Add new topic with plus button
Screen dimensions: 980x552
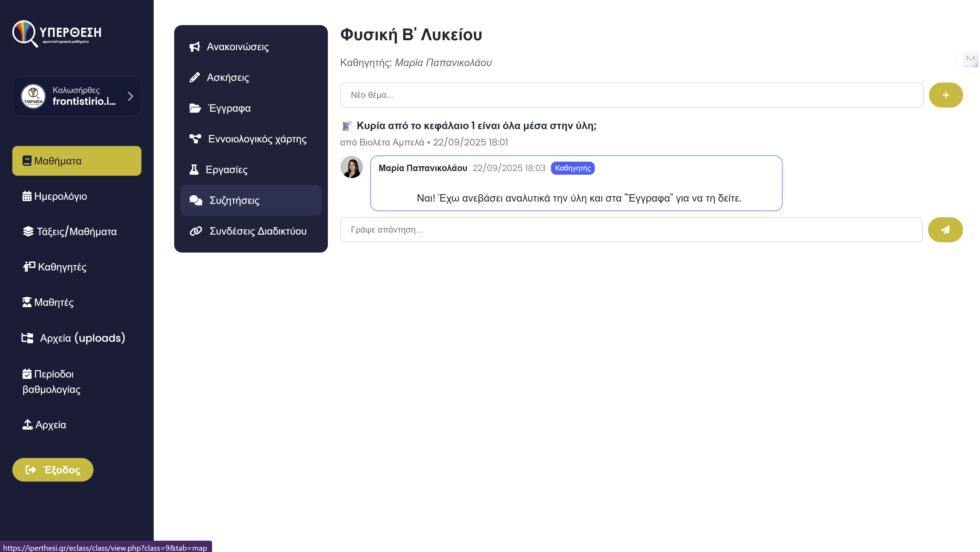click(945, 95)
